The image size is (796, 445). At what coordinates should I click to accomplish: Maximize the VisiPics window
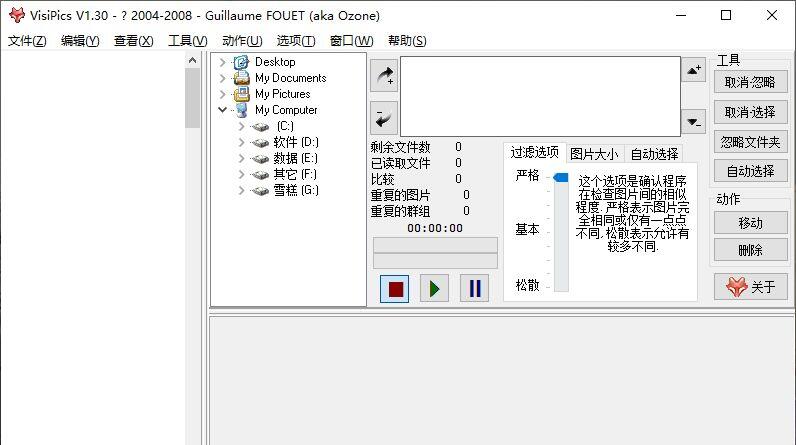pos(726,15)
